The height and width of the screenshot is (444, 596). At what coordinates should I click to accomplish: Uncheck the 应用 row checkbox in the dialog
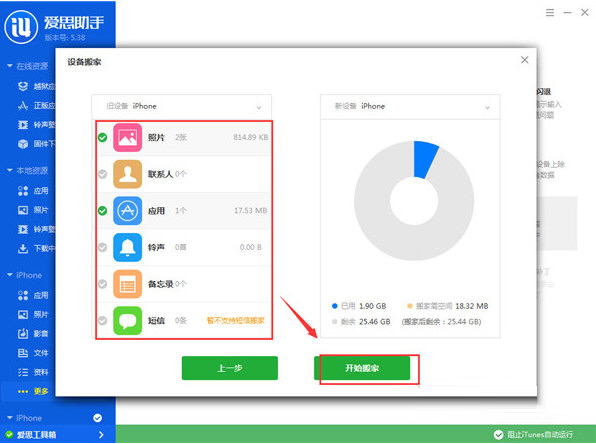pos(102,211)
